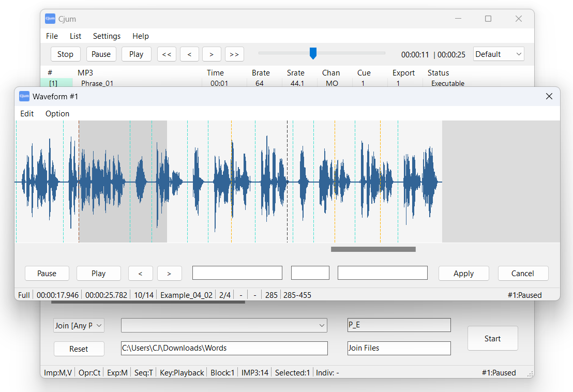The image size is (573, 392).
Task: Click the Status column header
Action: (x=438, y=73)
